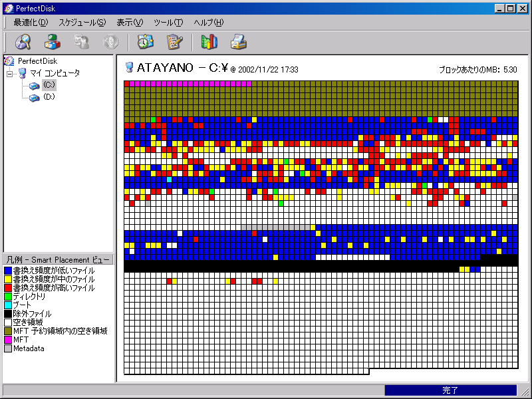532x399 pixels.
Task: Click the blue 書換え頻度が低いファイル legend swatch
Action: (x=8, y=271)
